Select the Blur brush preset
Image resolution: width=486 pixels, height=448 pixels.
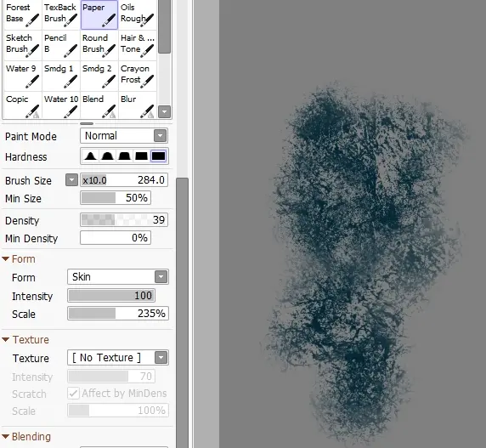click(x=138, y=105)
